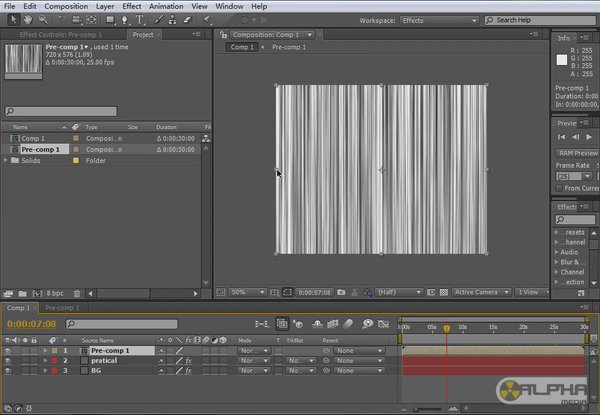Toggle visibility of the BG layer

(8, 371)
